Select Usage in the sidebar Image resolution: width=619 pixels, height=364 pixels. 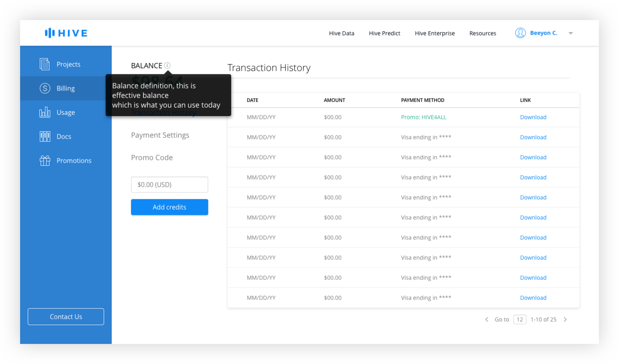pos(66,112)
